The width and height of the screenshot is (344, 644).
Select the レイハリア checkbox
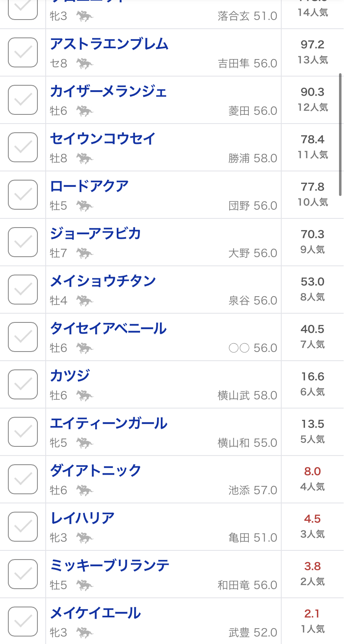point(23,527)
